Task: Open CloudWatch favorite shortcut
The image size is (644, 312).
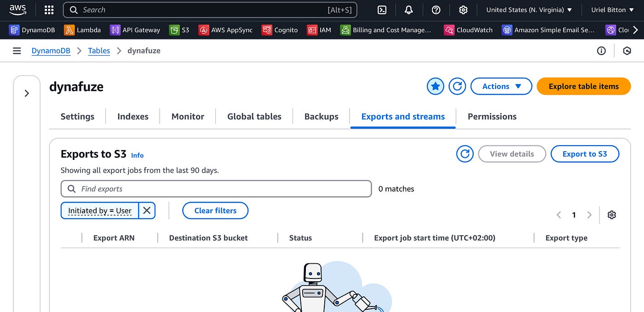Action: click(x=468, y=30)
